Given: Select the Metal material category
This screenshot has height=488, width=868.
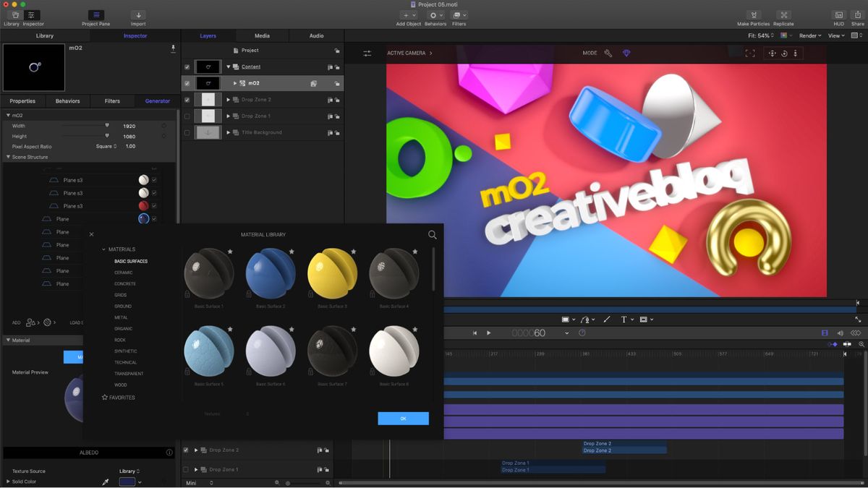Looking at the screenshot, I should pos(120,317).
